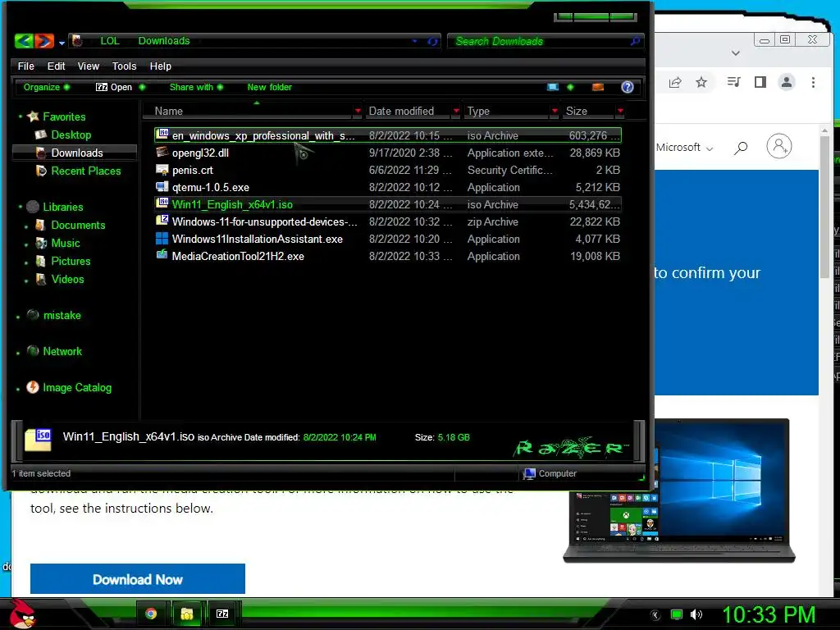Screen dimensions: 840x630
Task: Open Explorer help via question mark icon
Action: (628, 87)
